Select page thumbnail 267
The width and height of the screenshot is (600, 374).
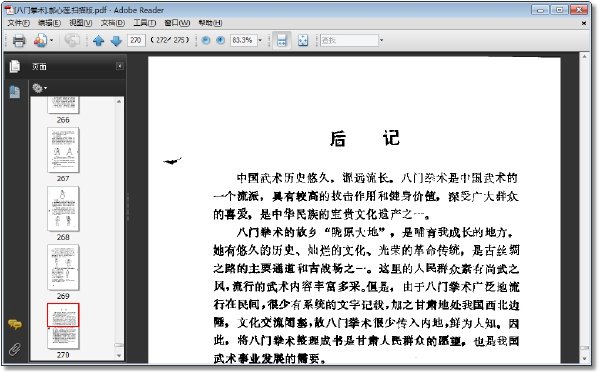63,150
